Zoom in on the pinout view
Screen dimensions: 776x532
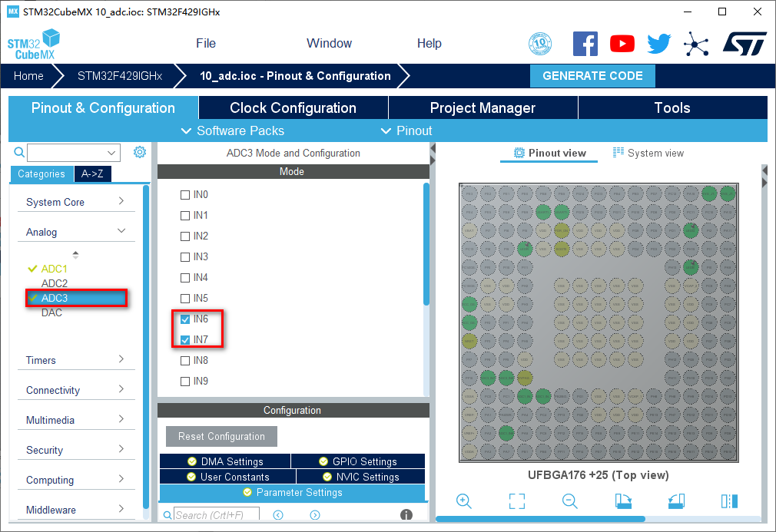(463, 501)
